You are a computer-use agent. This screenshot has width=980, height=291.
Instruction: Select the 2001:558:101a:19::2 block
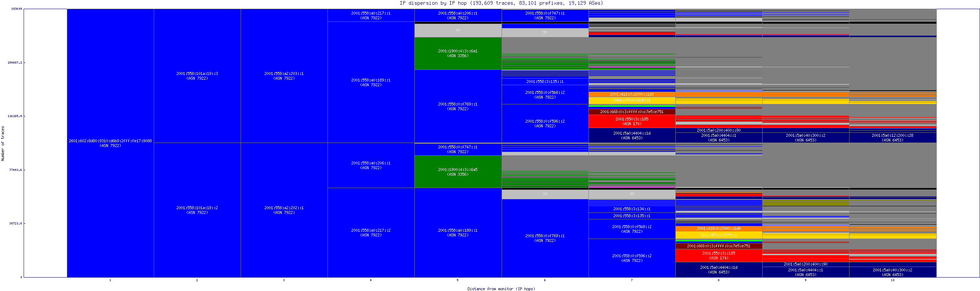click(197, 210)
